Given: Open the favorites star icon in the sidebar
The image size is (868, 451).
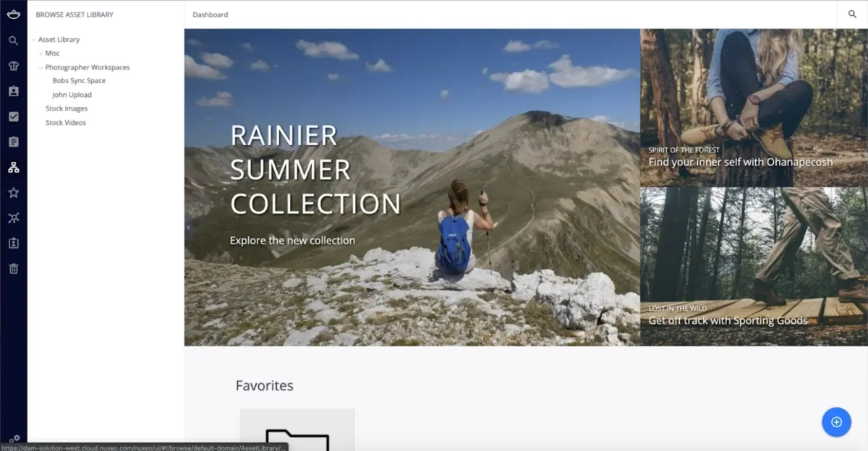Looking at the screenshot, I should coord(13,192).
